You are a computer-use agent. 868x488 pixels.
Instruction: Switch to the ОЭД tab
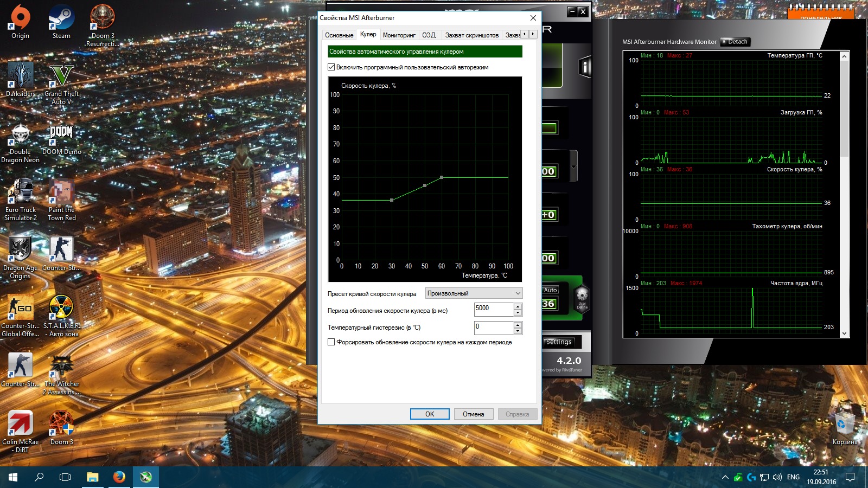429,35
